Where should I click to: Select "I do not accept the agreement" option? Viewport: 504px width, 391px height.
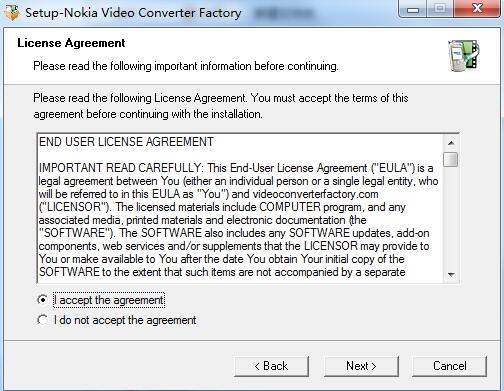(x=42, y=320)
